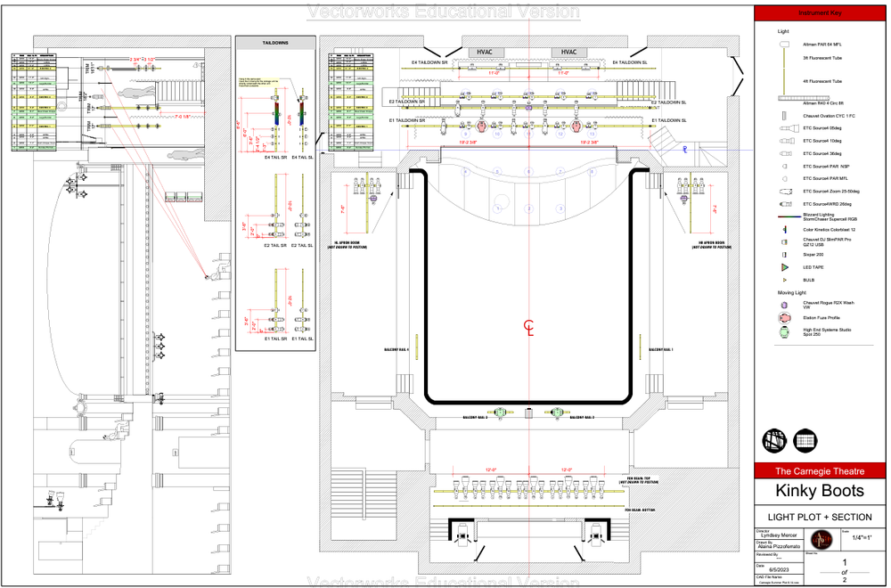Click the Moving Light section heading
The width and height of the screenshot is (891, 588).
[791, 292]
